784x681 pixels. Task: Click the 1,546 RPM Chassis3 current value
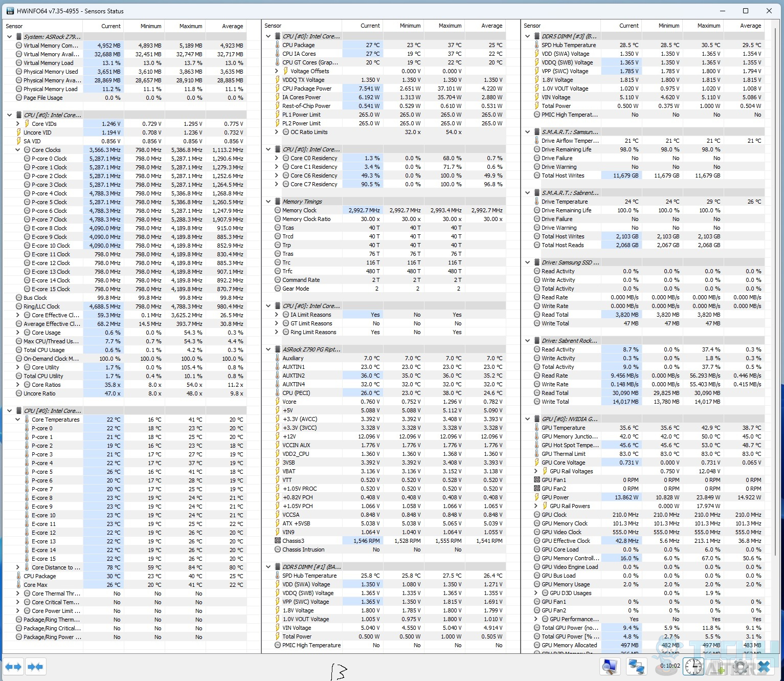pyautogui.click(x=367, y=541)
